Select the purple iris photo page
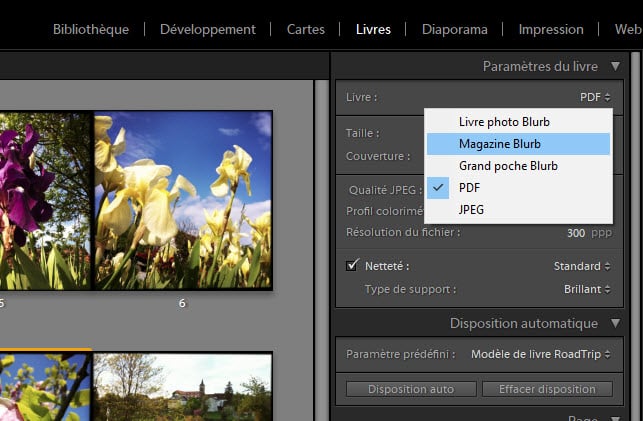This screenshot has width=643, height=421. tap(45, 200)
